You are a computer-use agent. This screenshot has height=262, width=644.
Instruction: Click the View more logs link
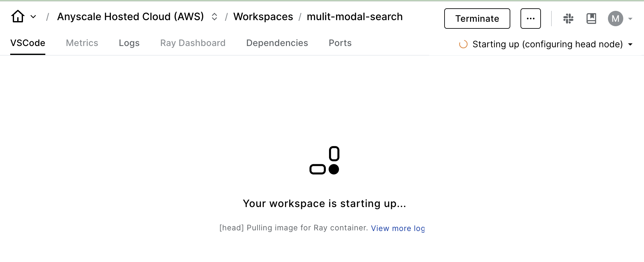tap(398, 228)
